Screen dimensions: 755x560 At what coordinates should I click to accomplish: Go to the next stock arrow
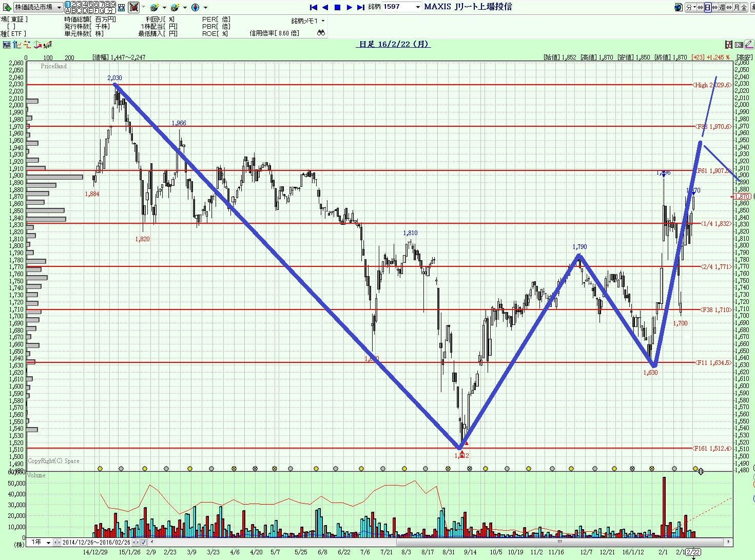[x=349, y=7]
